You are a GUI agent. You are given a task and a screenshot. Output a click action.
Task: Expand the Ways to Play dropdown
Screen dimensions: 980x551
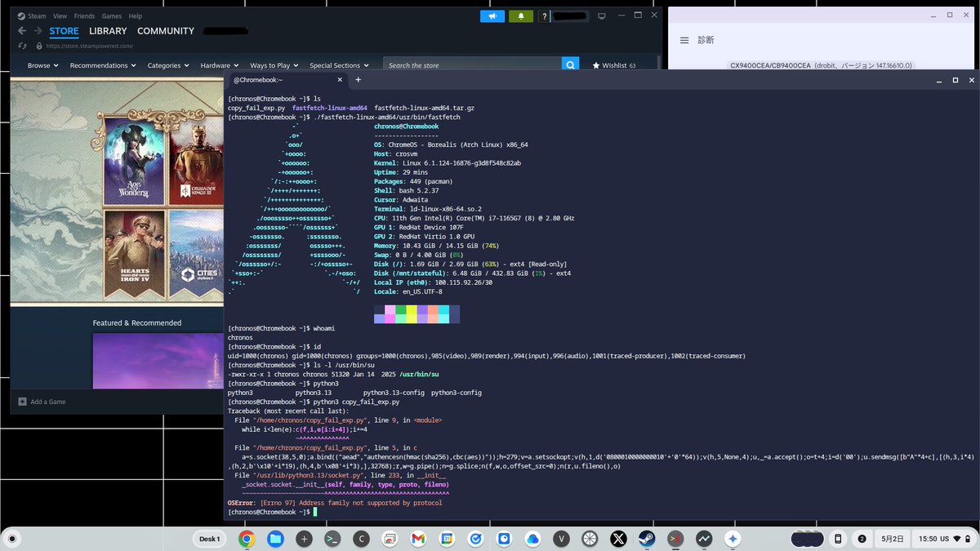tap(274, 65)
